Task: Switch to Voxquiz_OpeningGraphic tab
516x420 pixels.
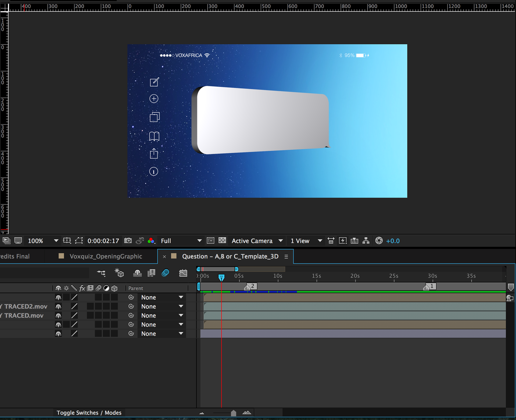Action: pyautogui.click(x=106, y=256)
